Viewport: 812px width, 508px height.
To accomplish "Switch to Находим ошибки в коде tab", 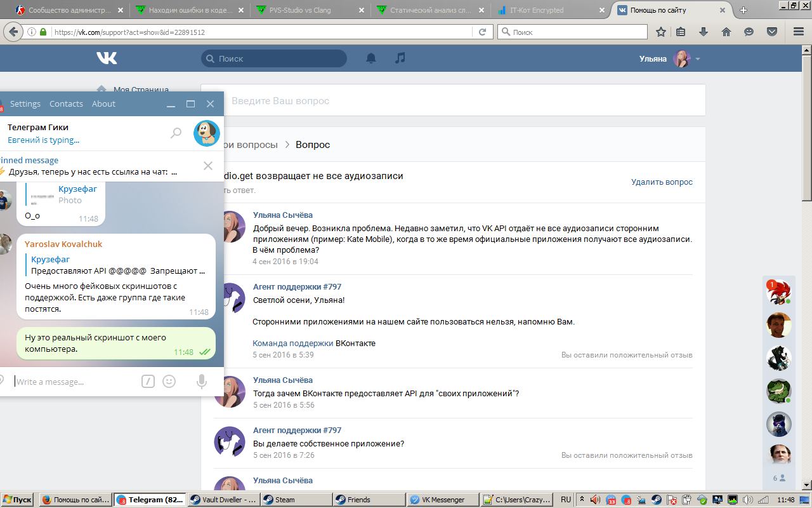I will click(190, 10).
